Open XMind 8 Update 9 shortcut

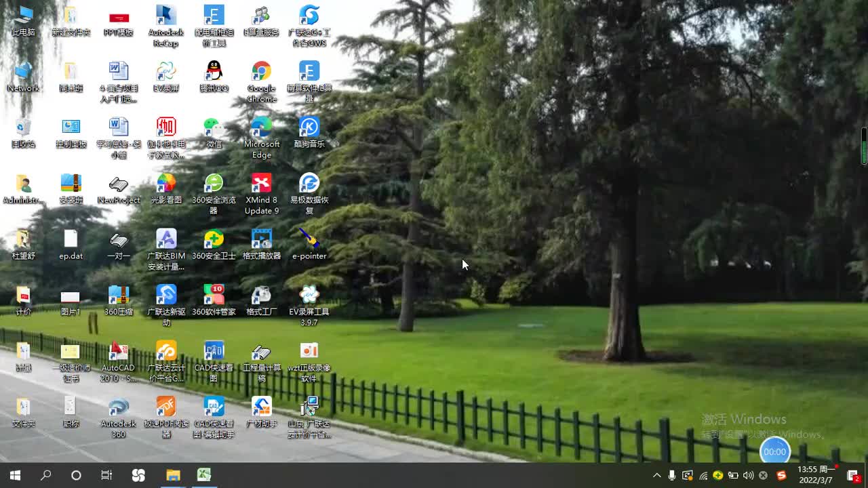(x=262, y=194)
